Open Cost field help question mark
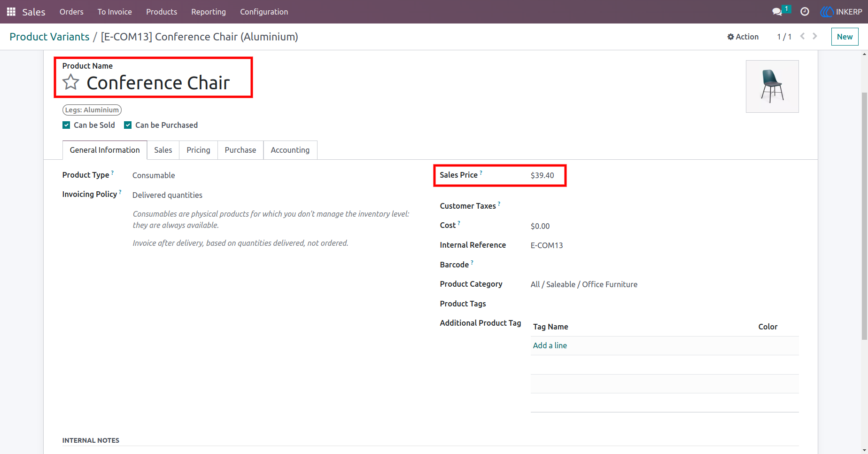 [459, 223]
